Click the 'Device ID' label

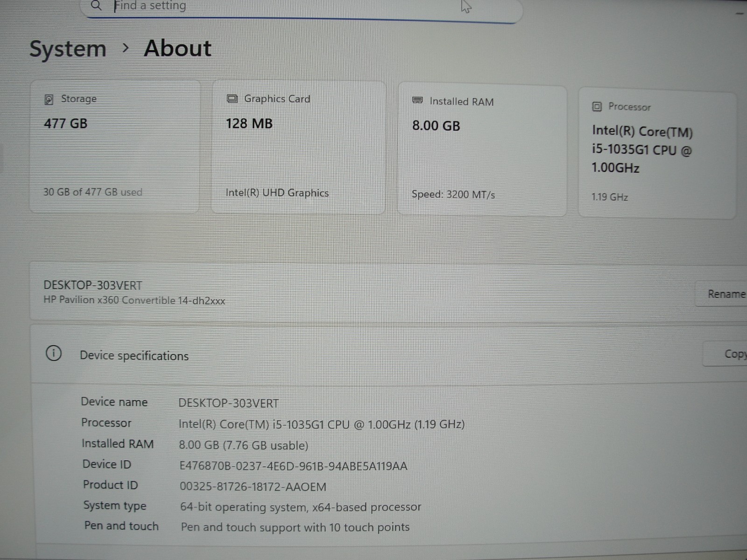point(107,464)
